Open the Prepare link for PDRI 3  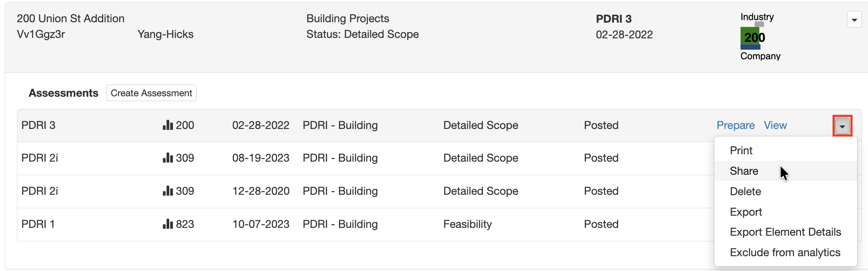coord(735,125)
